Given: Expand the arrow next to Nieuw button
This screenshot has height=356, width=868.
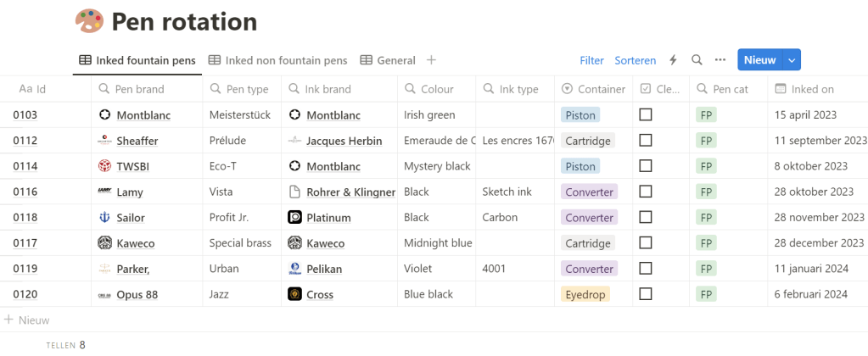Looking at the screenshot, I should pos(792,60).
